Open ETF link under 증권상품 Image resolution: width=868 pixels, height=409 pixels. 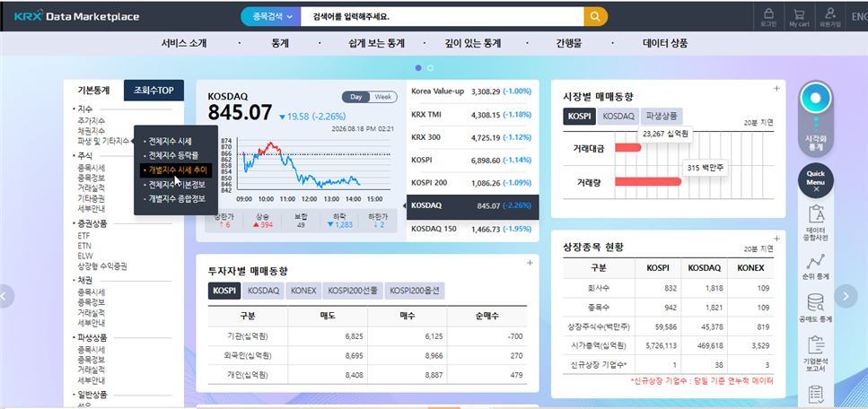click(x=83, y=235)
